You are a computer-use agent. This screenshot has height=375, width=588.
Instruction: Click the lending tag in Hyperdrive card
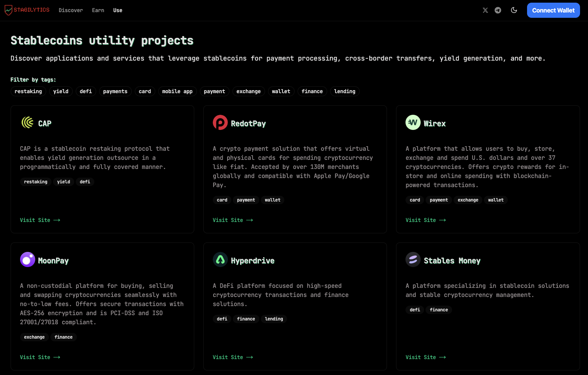[x=274, y=319]
